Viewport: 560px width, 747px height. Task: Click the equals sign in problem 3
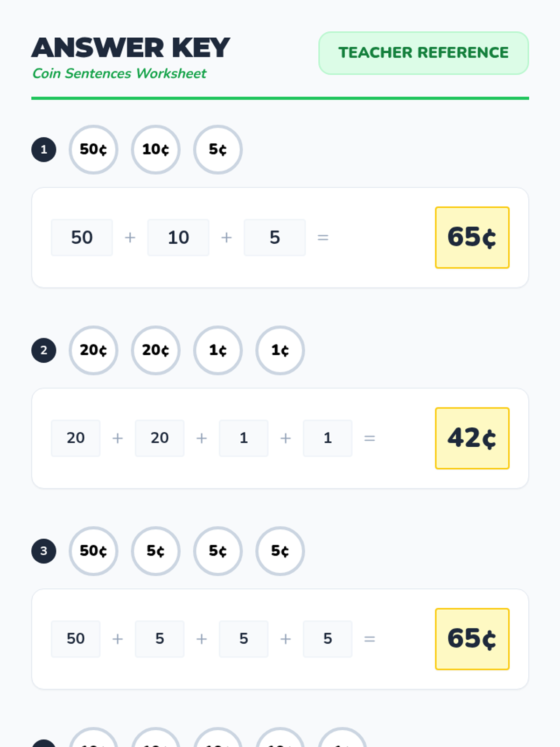point(370,639)
